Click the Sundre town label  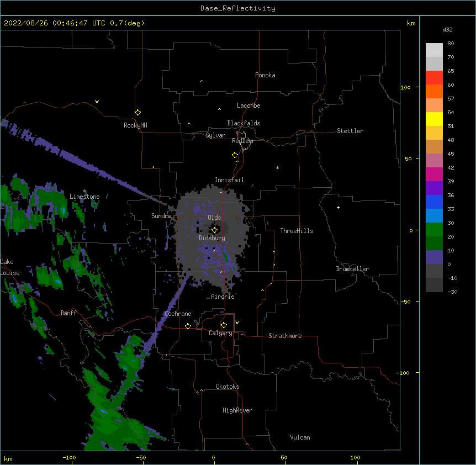point(161,216)
